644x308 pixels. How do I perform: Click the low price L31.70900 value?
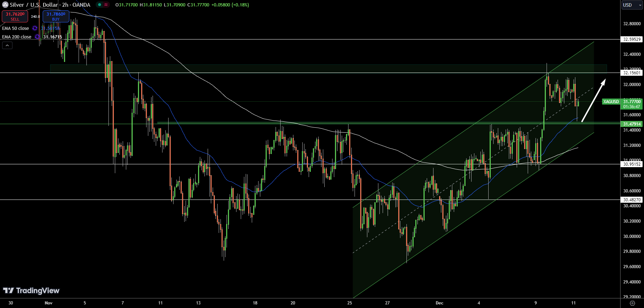(174, 5)
